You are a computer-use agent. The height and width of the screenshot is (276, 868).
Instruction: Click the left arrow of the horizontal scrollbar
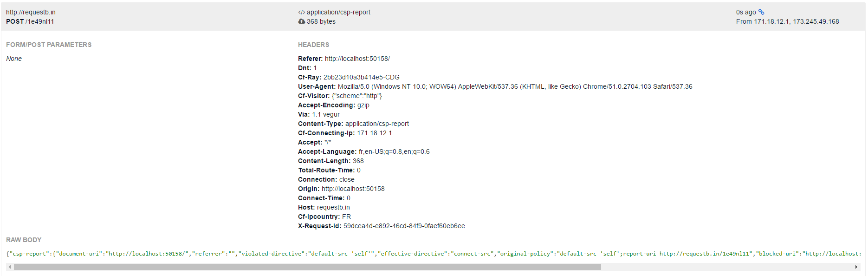point(10,267)
